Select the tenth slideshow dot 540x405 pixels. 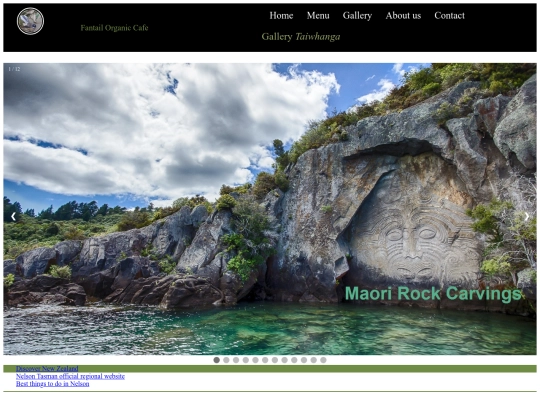pyautogui.click(x=304, y=360)
